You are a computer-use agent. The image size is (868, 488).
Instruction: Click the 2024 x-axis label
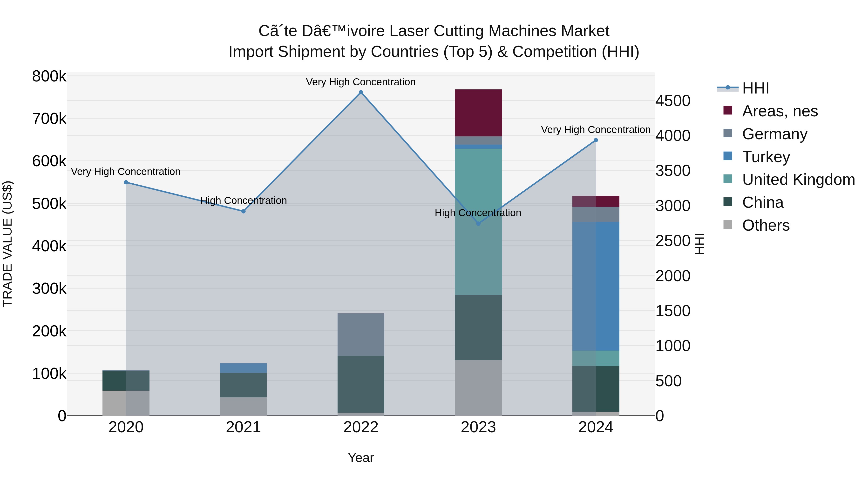tap(596, 427)
